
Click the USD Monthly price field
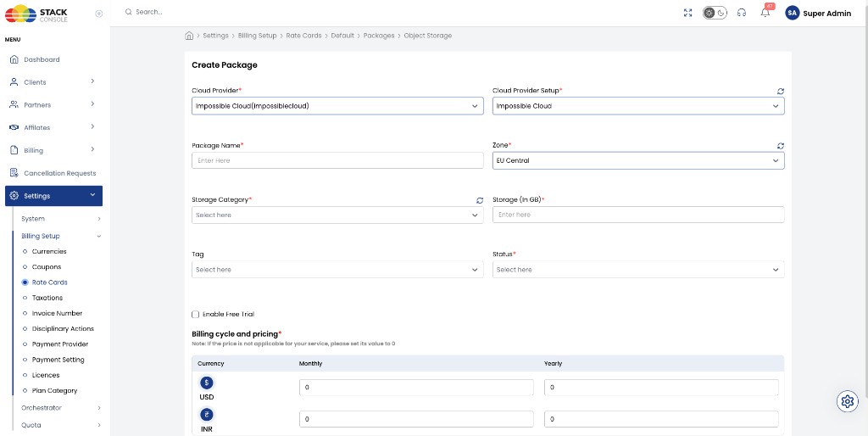pyautogui.click(x=416, y=388)
